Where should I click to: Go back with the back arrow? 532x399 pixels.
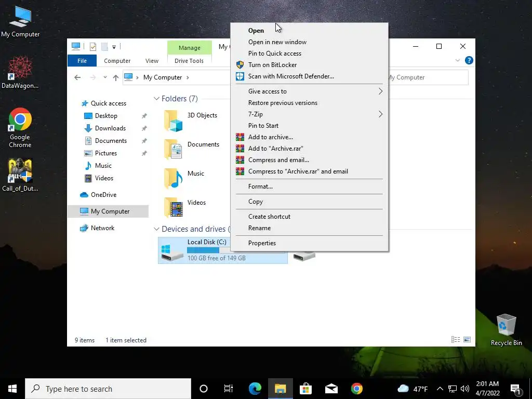click(77, 77)
